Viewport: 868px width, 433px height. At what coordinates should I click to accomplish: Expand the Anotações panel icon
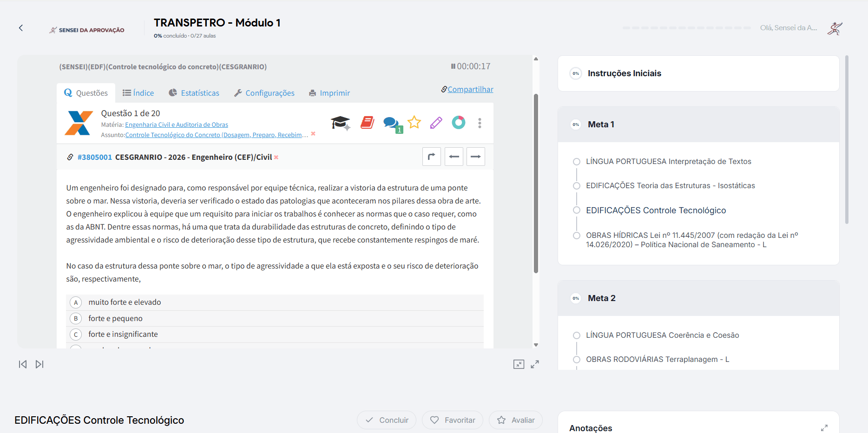click(x=824, y=428)
